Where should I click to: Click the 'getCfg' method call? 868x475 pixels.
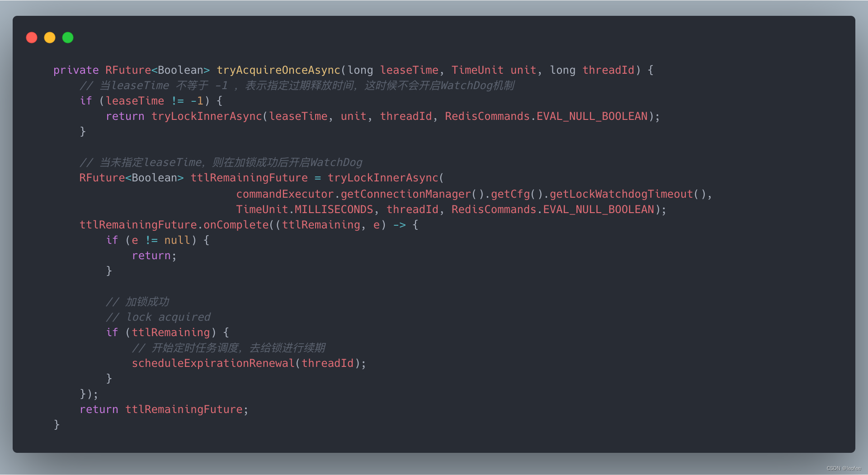coord(510,194)
